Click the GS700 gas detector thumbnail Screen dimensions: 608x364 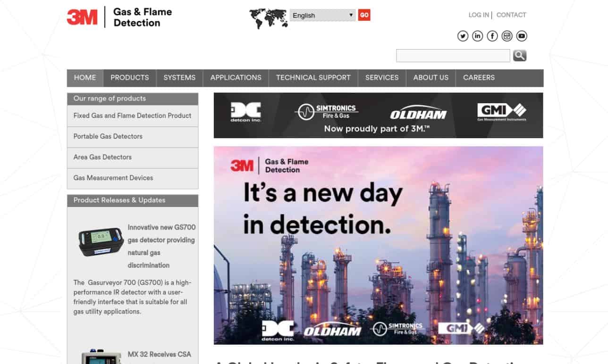101,242
